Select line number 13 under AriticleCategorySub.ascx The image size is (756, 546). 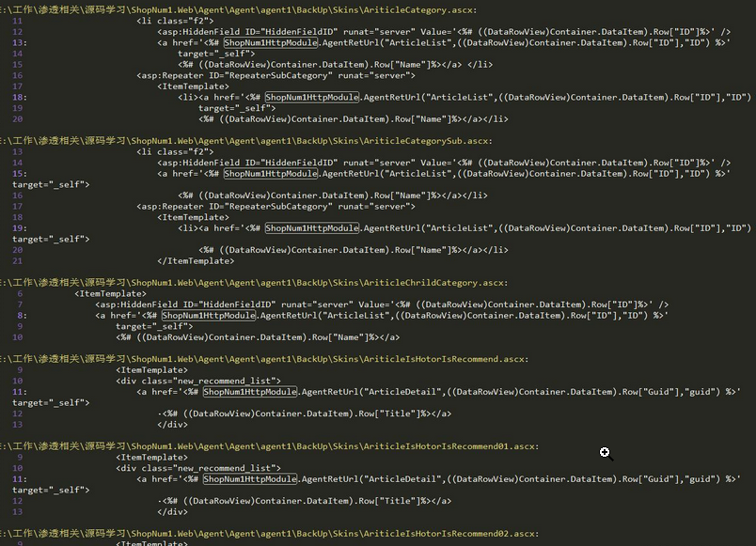pyautogui.click(x=17, y=152)
